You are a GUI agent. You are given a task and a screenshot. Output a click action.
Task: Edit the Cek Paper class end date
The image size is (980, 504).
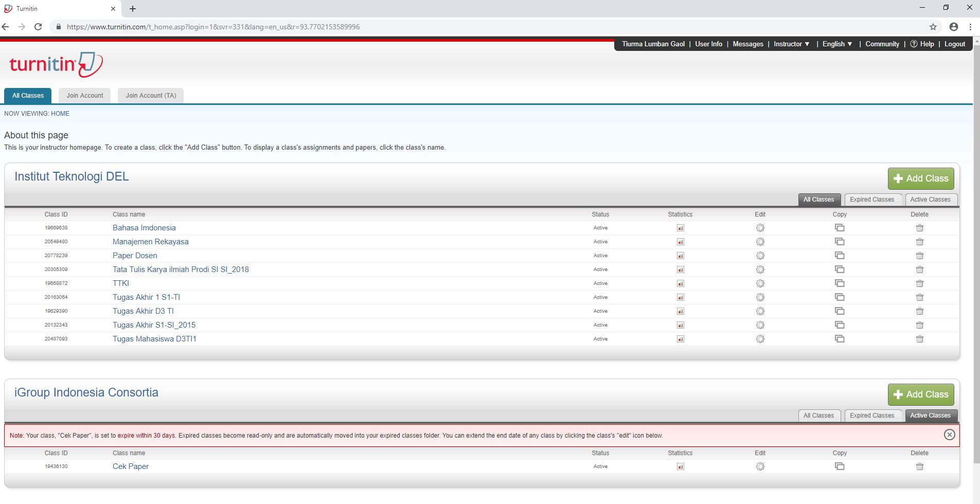760,466
